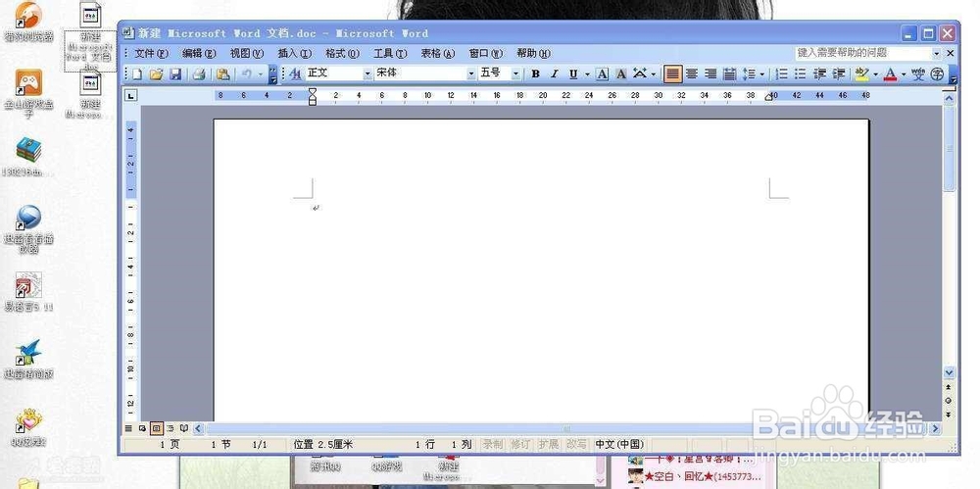Select justify alignment button
980x489 pixels.
tap(672, 74)
